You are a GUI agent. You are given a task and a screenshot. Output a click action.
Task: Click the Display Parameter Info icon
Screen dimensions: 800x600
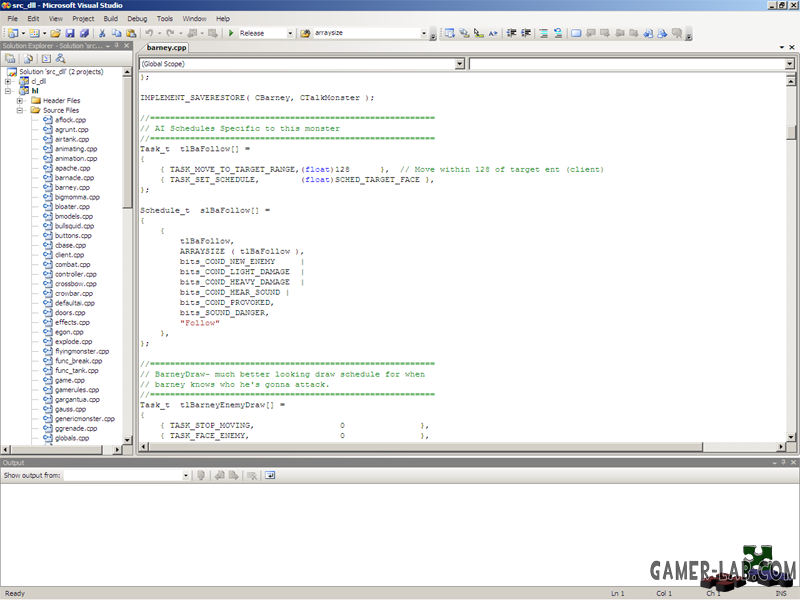pyautogui.click(x=464, y=33)
